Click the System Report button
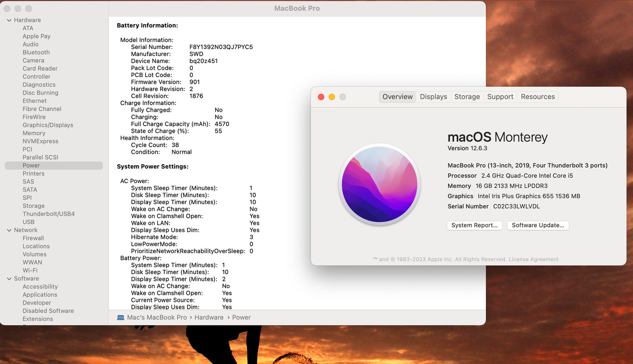The width and height of the screenshot is (633, 364). [x=474, y=226]
